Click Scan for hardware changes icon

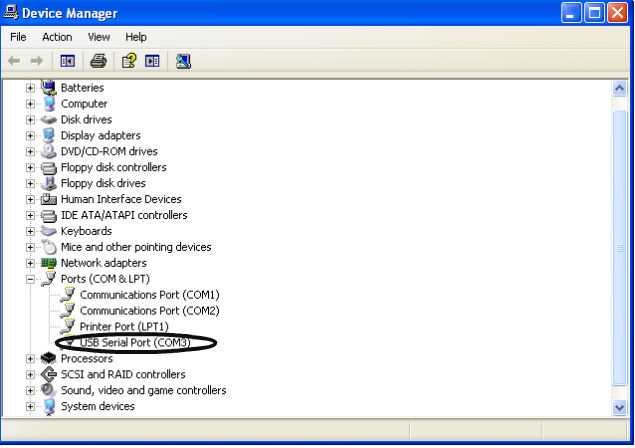[x=183, y=61]
